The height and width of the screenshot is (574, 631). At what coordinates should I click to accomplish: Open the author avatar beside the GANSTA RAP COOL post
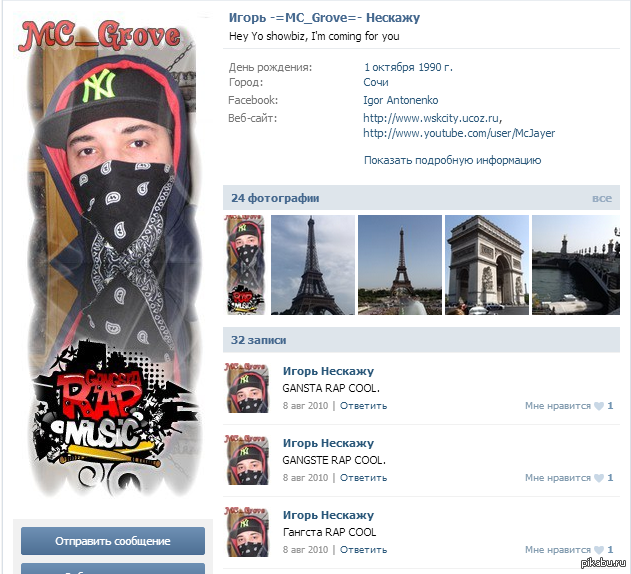point(247,389)
